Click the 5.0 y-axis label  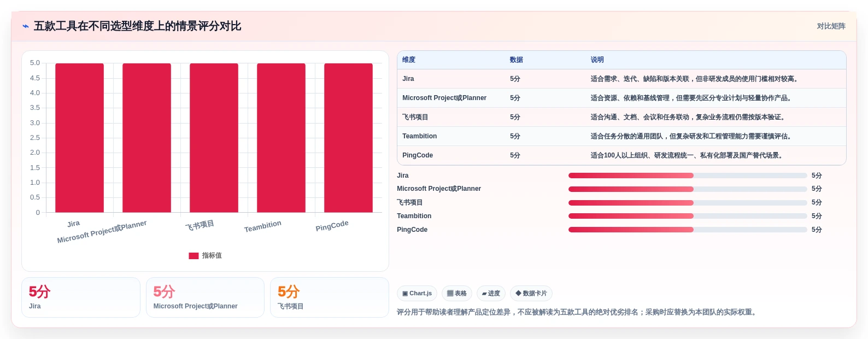[x=35, y=63]
